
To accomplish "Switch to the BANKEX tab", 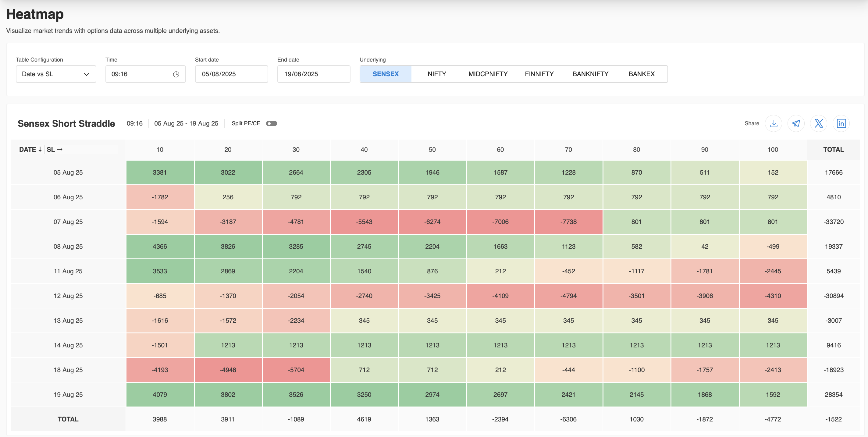I will point(641,74).
